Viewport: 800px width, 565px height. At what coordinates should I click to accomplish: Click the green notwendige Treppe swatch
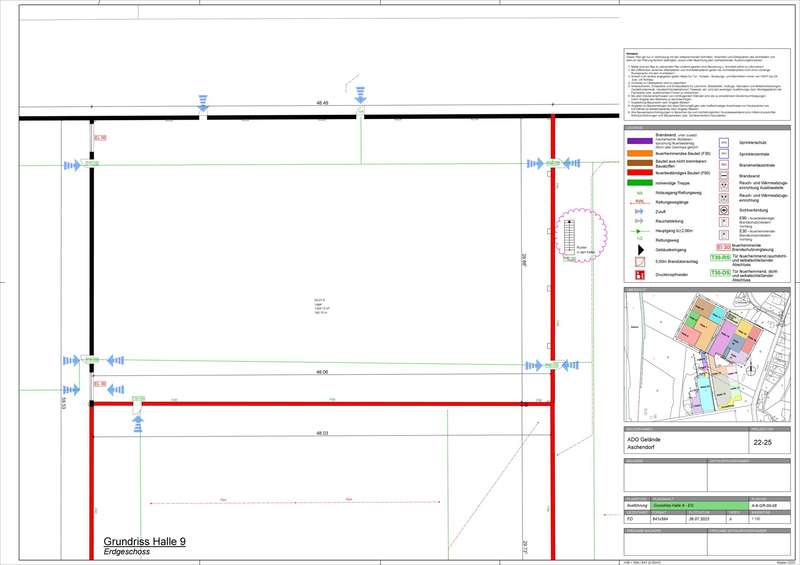[x=638, y=183]
